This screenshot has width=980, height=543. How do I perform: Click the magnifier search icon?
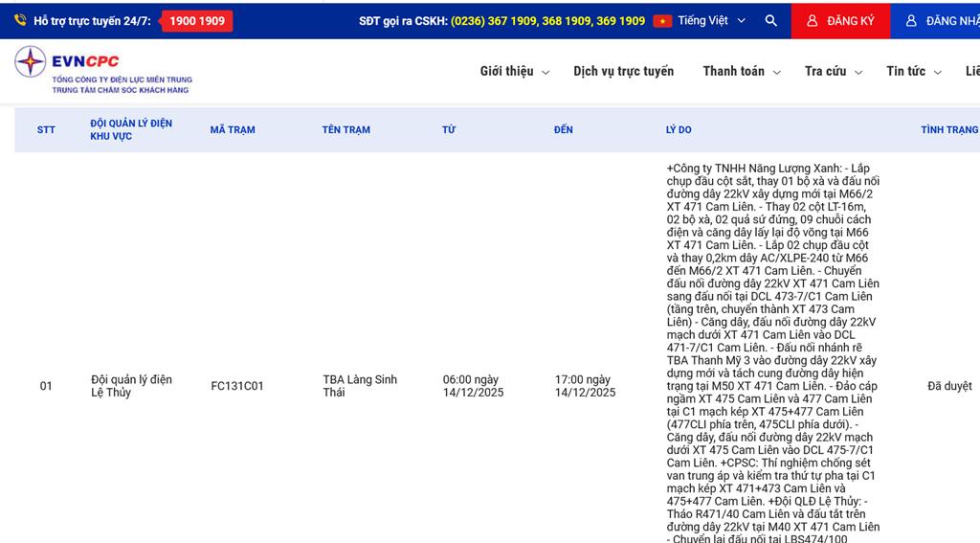click(x=771, y=20)
